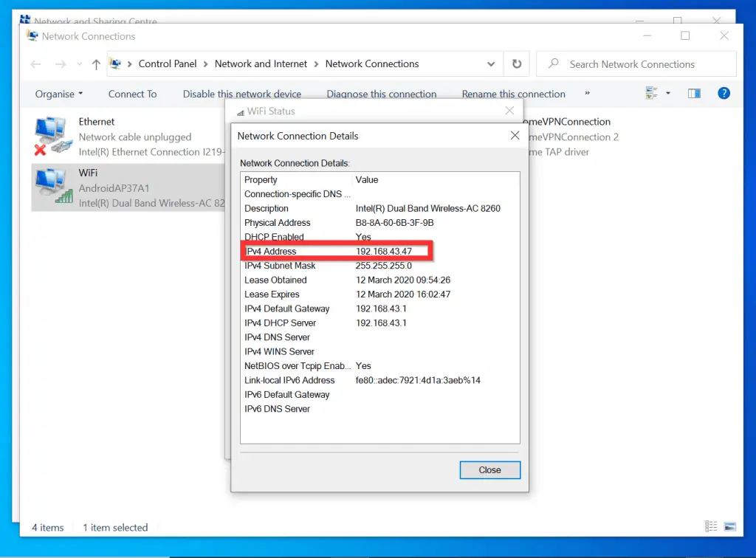Show more toolbar commands via the chevron
This screenshot has height=558, width=756.
(587, 94)
